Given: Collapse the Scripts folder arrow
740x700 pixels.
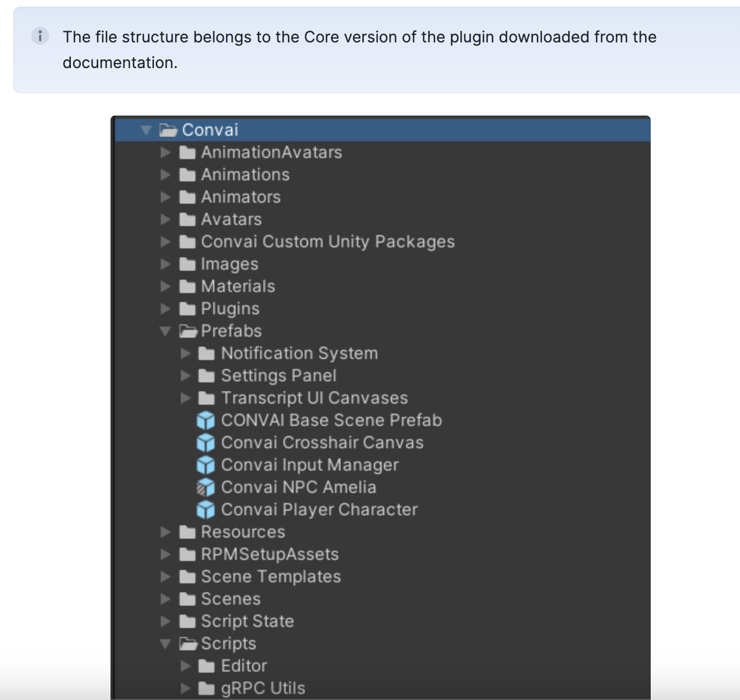Looking at the screenshot, I should [x=165, y=644].
